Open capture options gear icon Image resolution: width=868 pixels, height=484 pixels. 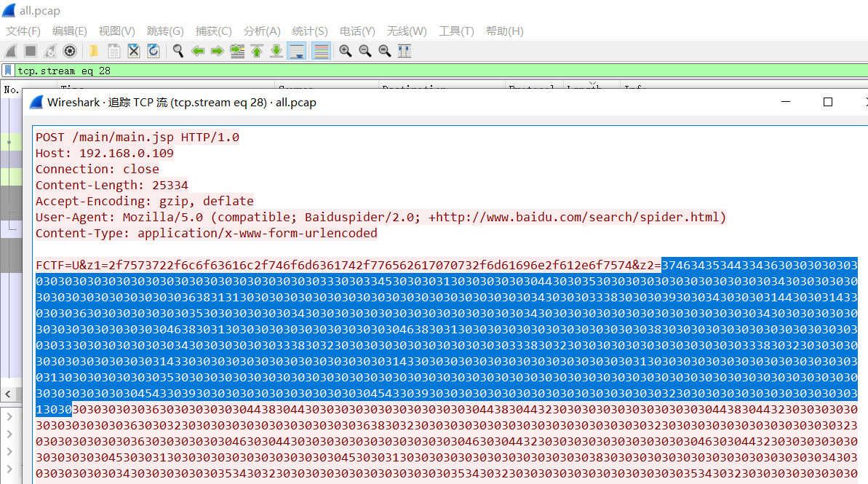coord(70,51)
